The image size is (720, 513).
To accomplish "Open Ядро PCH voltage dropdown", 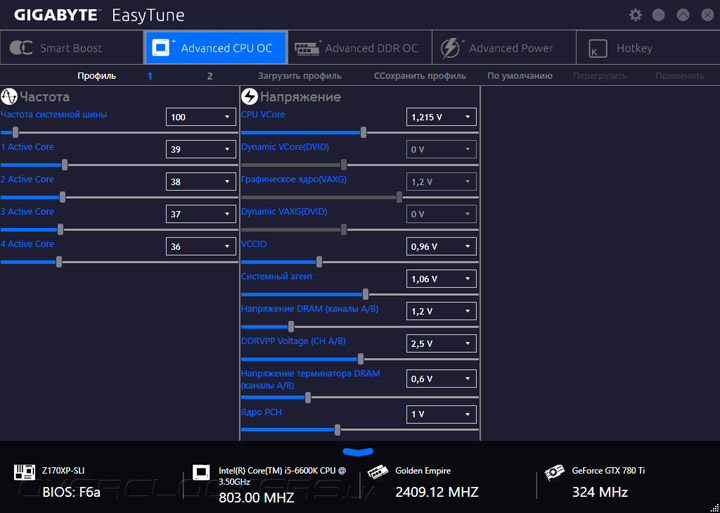I will coord(441,414).
